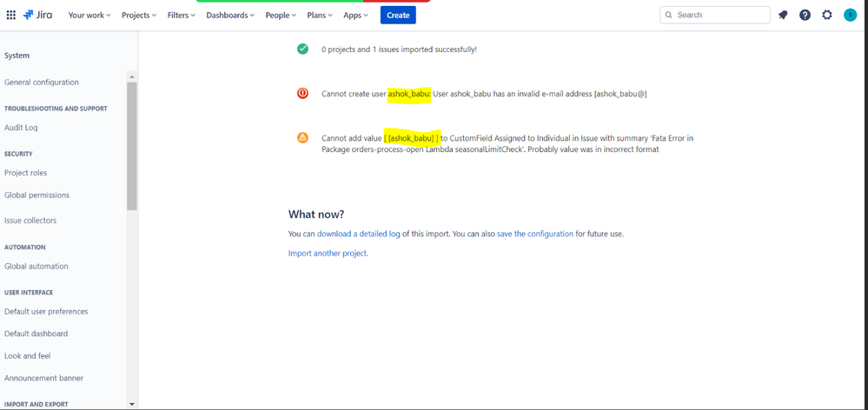The width and height of the screenshot is (868, 410).
Task: Click the USER INTERFACE section header
Action: click(29, 292)
